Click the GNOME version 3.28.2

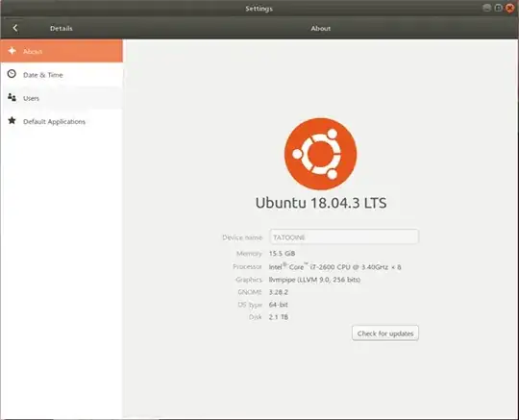[x=279, y=292]
